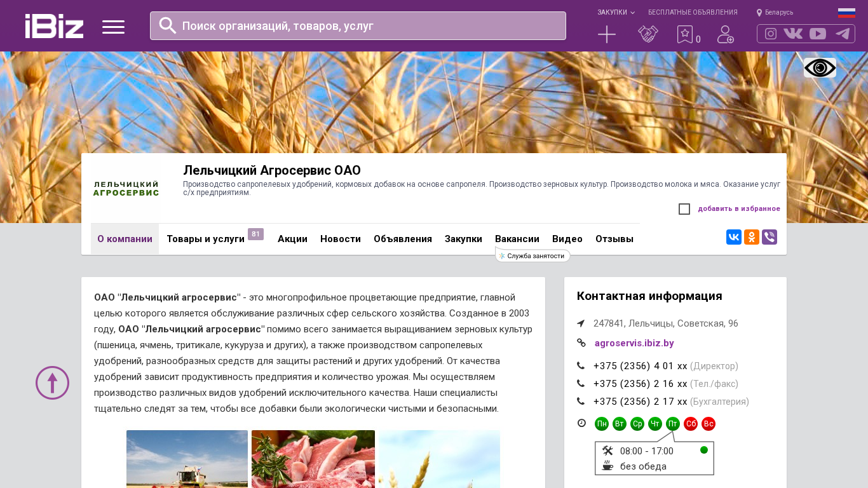Show Тел./факс phone number 2 16 xx
Image resolution: width=868 pixels, height=488 pixels.
point(641,384)
